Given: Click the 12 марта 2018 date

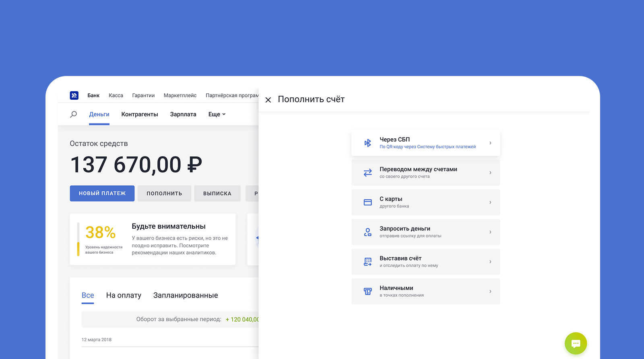Looking at the screenshot, I should (97, 340).
